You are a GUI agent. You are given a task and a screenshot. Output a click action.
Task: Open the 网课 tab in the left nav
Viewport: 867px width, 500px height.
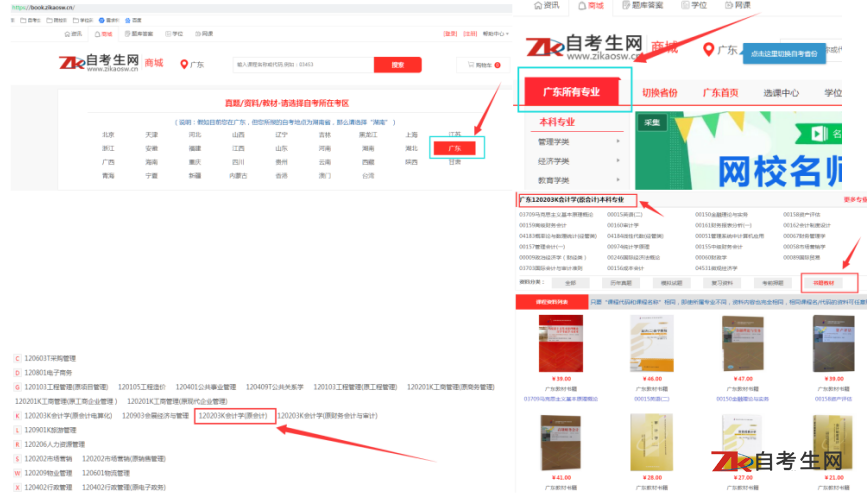click(204, 34)
